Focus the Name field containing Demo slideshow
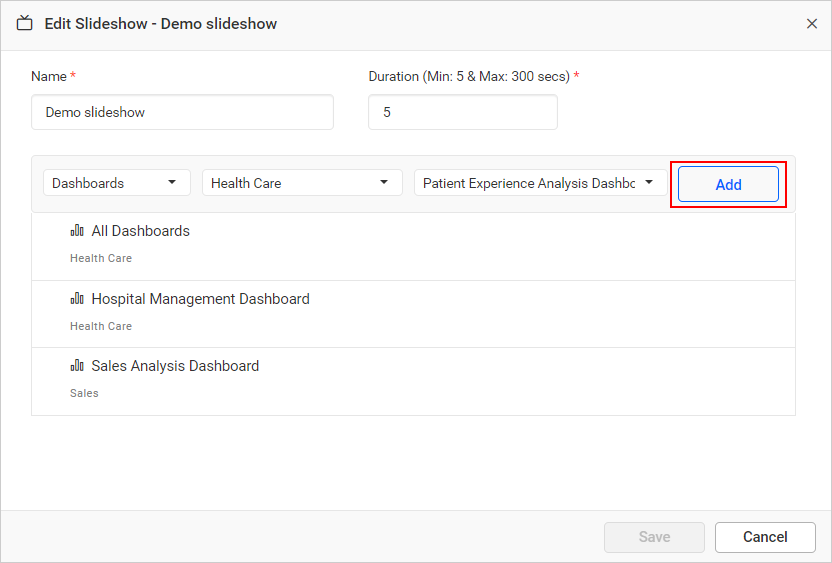This screenshot has height=563, width=832. [x=182, y=113]
